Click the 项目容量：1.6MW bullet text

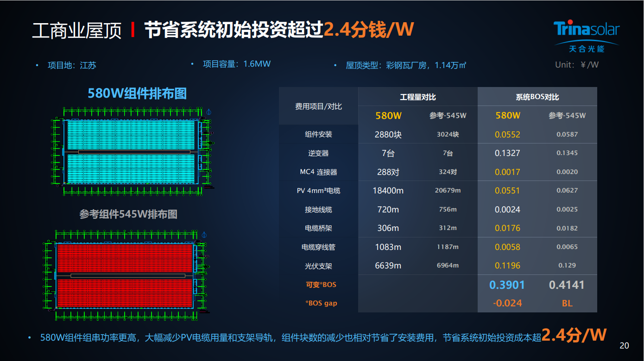tap(236, 64)
